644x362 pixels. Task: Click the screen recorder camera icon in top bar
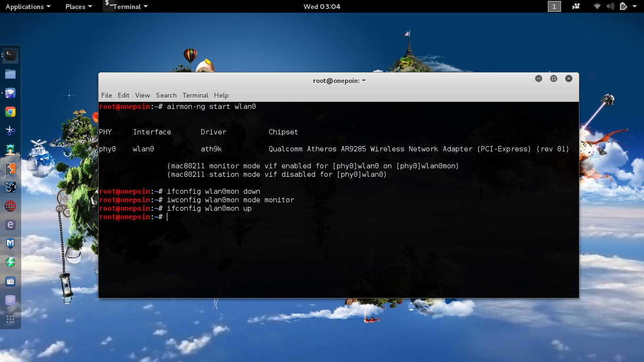click(x=576, y=7)
